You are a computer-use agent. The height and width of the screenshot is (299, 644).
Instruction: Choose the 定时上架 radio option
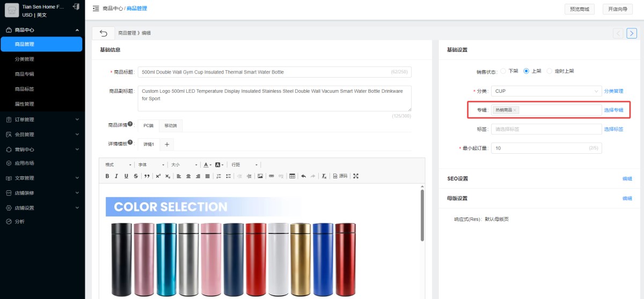click(549, 71)
